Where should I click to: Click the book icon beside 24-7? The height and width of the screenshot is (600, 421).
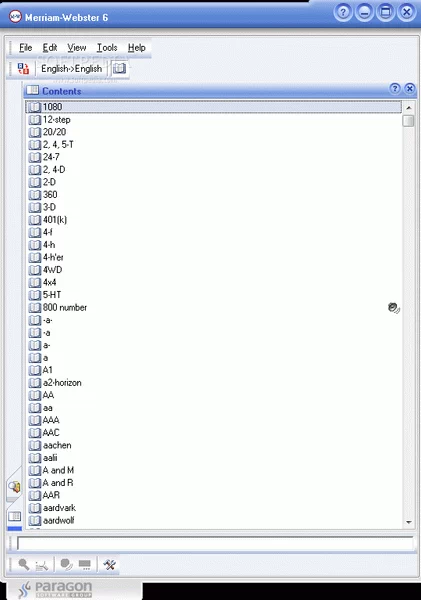pos(35,157)
